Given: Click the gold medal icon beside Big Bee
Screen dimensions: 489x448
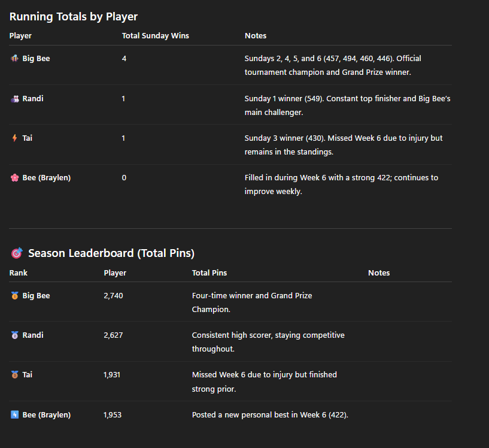Looking at the screenshot, I should tap(15, 296).
